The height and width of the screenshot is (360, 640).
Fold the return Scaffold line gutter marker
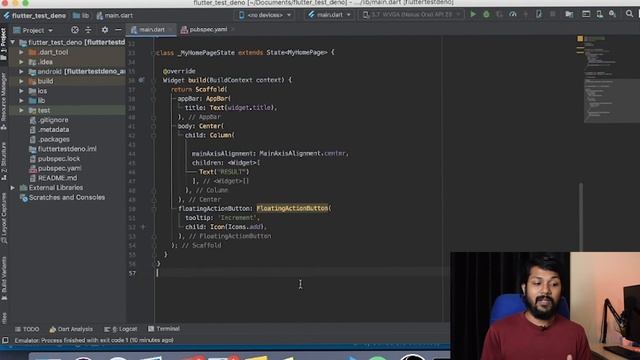(x=154, y=89)
